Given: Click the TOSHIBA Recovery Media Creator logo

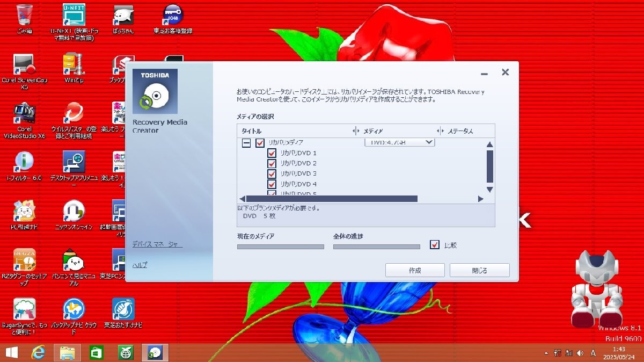Looking at the screenshot, I should 155,91.
